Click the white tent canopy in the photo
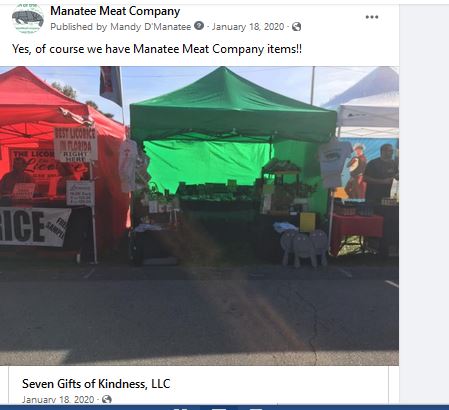Screen dimensions: 449x410 tap(367, 100)
